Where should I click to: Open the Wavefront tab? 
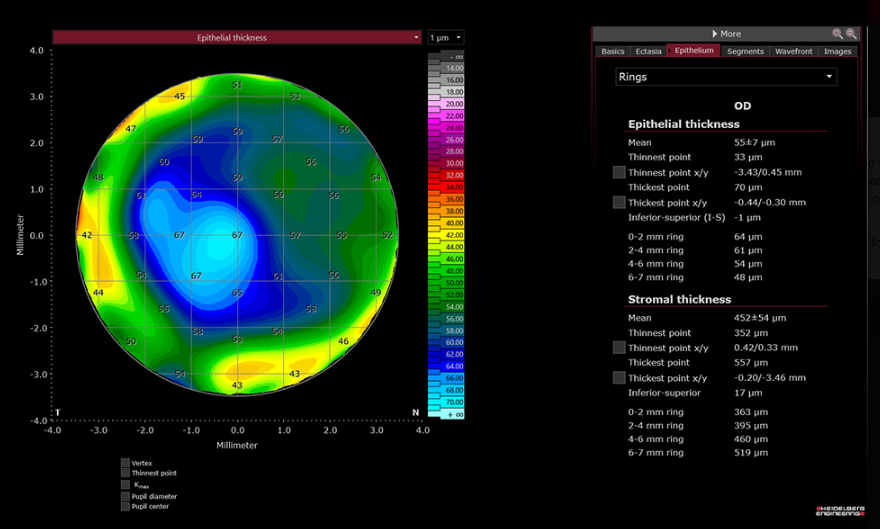click(x=795, y=51)
